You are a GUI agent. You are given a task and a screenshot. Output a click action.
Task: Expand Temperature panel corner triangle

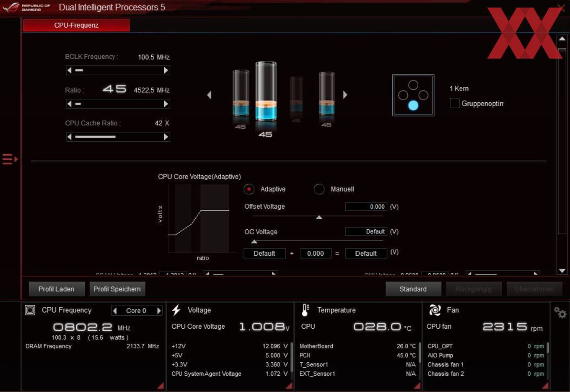pos(417,385)
